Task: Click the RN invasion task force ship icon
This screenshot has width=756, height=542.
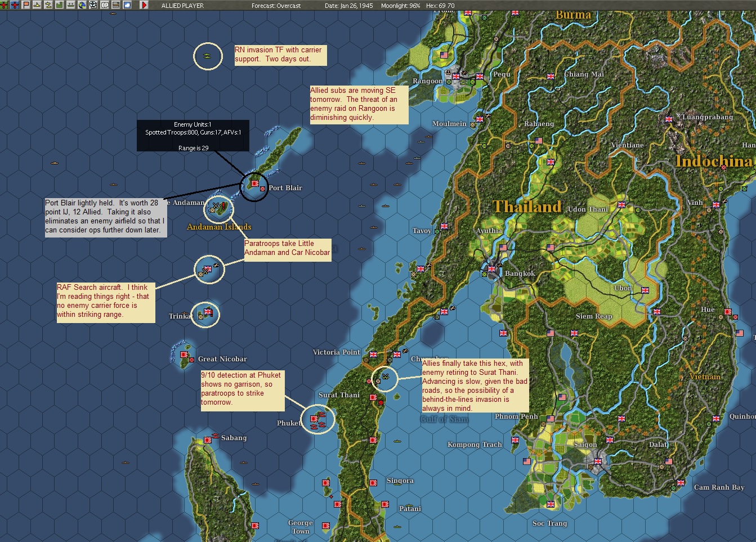Action: pos(208,56)
